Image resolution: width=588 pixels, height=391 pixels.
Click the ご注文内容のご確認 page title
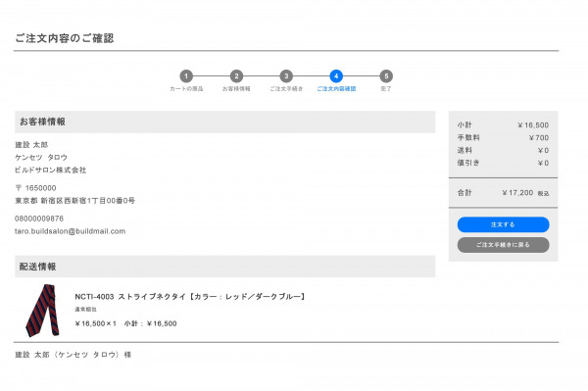point(65,38)
